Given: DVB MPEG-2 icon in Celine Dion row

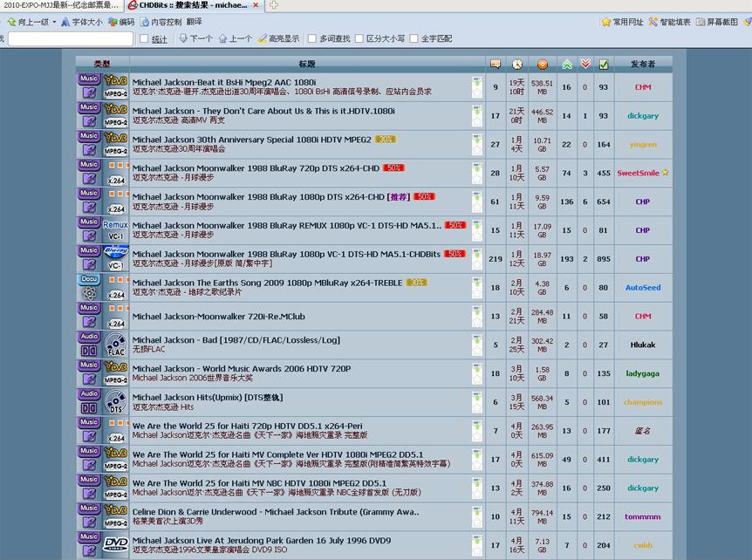Looking at the screenshot, I should point(115,516).
